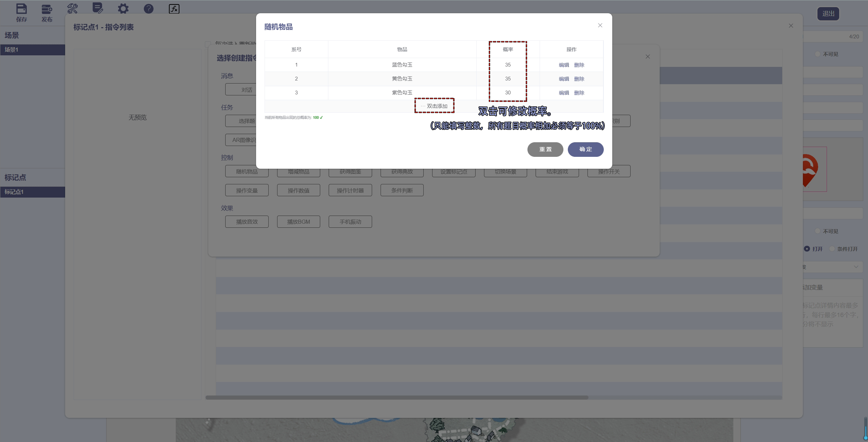Click the fx formula icon
This screenshot has height=442, width=868.
(174, 8)
